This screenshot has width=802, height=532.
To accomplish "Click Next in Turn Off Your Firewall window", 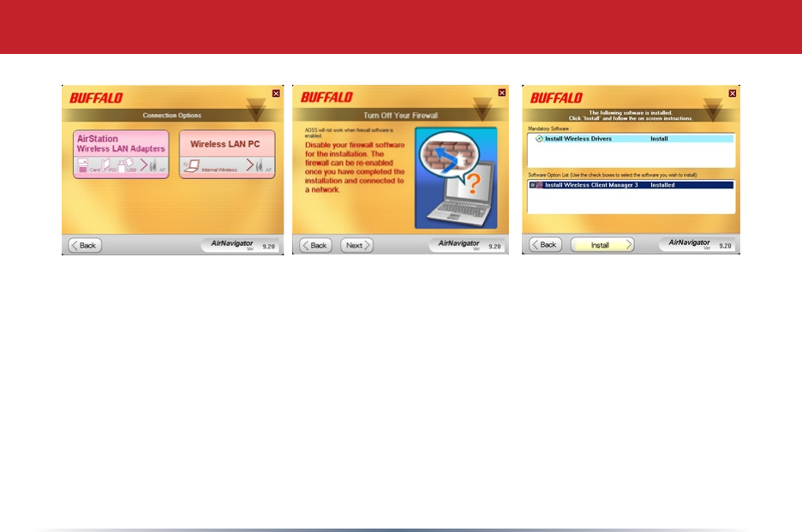I will (x=357, y=246).
